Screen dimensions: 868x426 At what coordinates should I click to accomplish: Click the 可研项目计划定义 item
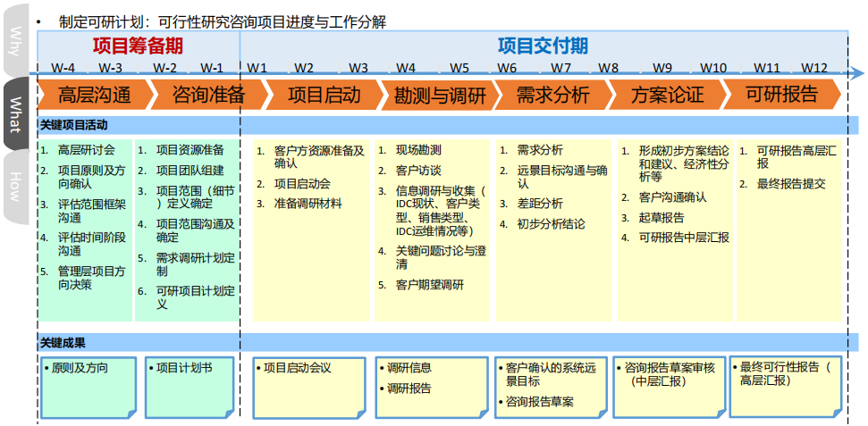point(188,298)
